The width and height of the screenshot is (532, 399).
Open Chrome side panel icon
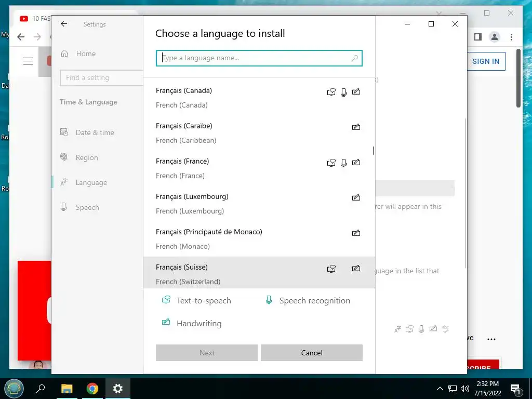(x=478, y=37)
